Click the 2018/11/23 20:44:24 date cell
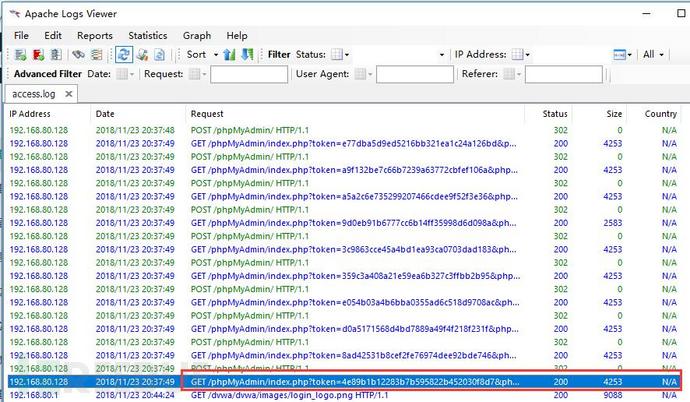This screenshot has width=690, height=402. coord(135,395)
